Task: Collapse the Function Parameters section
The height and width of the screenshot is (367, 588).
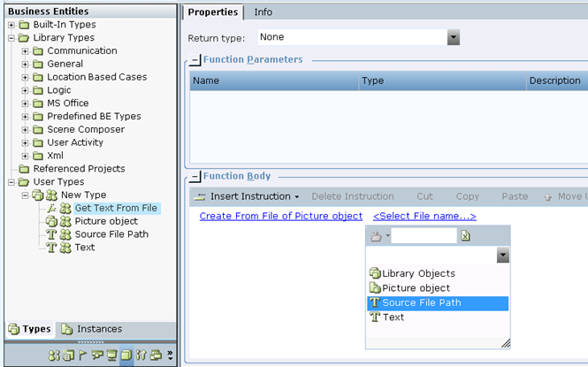Action: (x=195, y=60)
